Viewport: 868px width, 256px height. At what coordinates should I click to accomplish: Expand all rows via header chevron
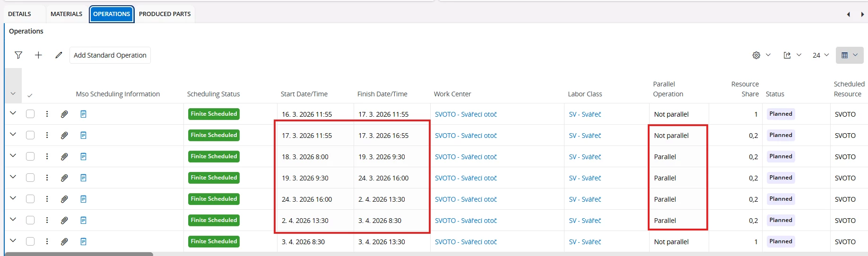pos(13,94)
